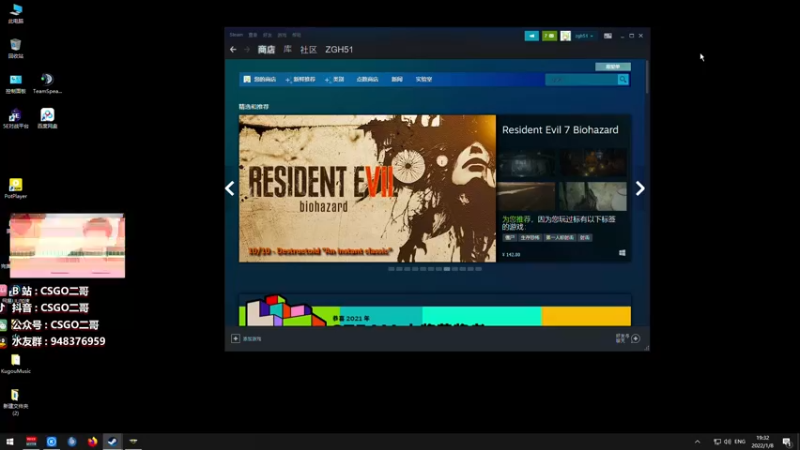View top-right Resident Evil 7 screenshot
This screenshot has height=450, width=800.
pos(592,163)
